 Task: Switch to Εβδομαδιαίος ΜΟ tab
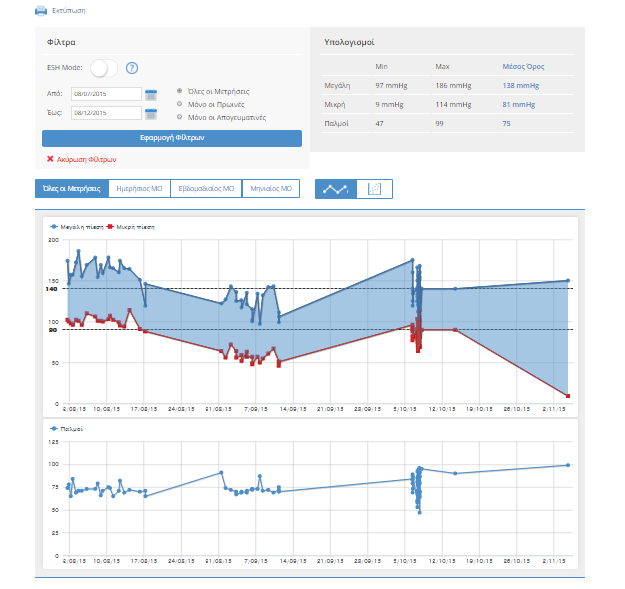206,188
